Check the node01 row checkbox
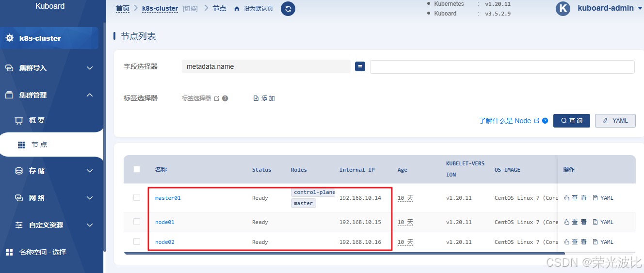This screenshot has width=644, height=273. (x=137, y=222)
